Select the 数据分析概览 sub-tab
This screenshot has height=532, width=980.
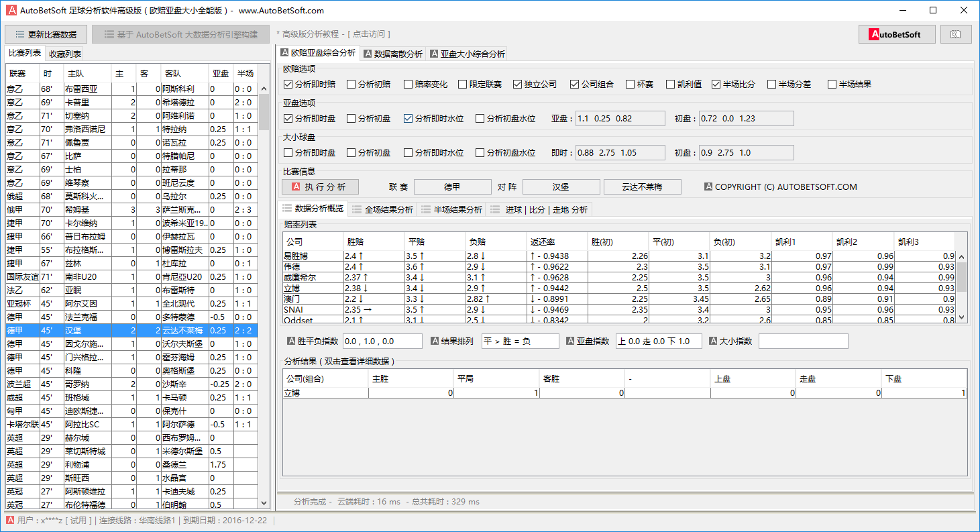coord(313,209)
